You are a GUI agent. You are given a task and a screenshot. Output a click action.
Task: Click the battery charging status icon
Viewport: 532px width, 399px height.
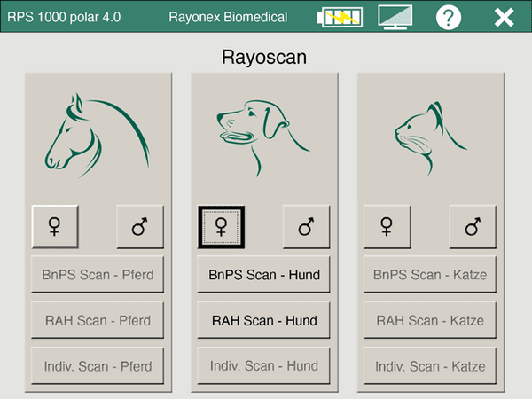[x=340, y=17]
